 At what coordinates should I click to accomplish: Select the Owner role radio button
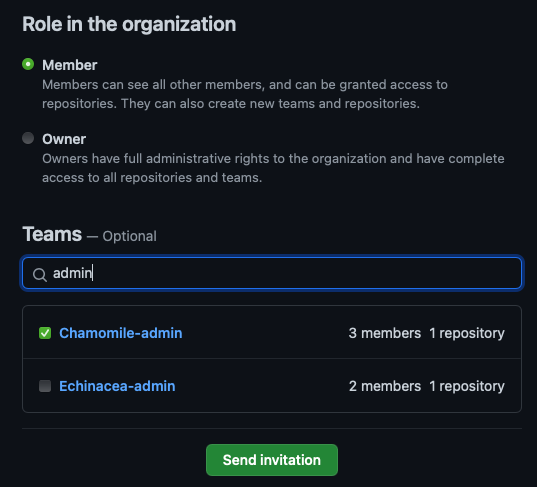[28, 138]
